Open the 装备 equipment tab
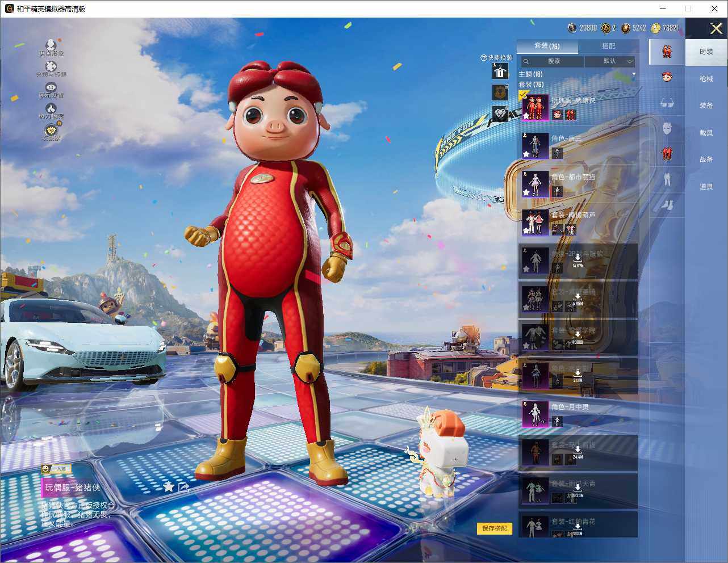Viewport: 728px width, 563px height. click(706, 106)
